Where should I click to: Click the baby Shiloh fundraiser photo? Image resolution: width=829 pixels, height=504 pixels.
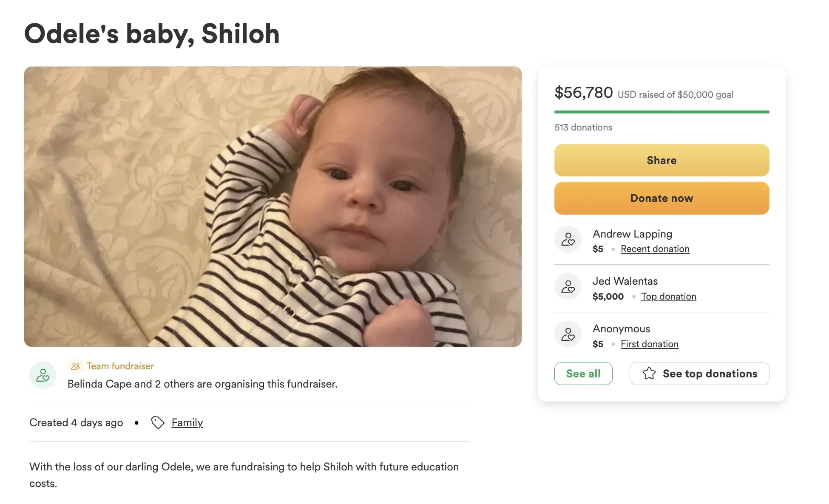click(x=273, y=207)
